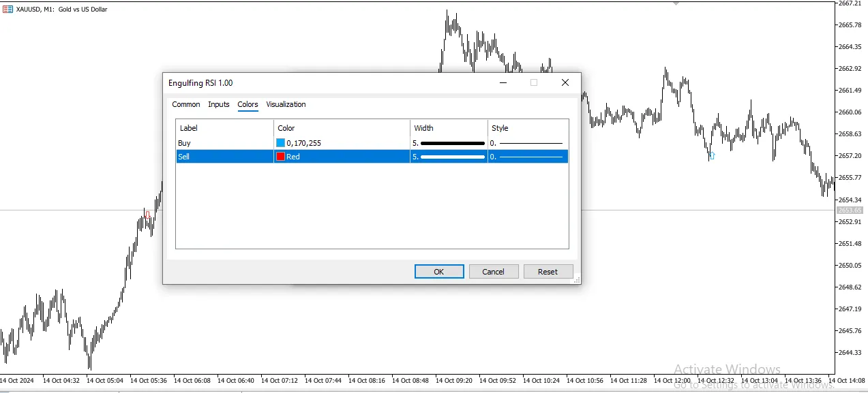Screen dimensions: 868x393
Task: Open the Visualization tab
Action: pos(286,104)
